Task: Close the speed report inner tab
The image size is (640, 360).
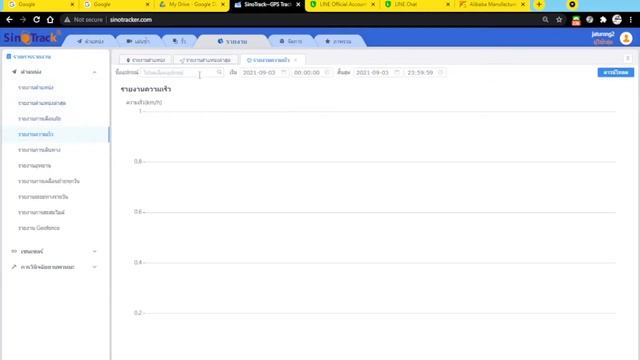Action: (296, 60)
